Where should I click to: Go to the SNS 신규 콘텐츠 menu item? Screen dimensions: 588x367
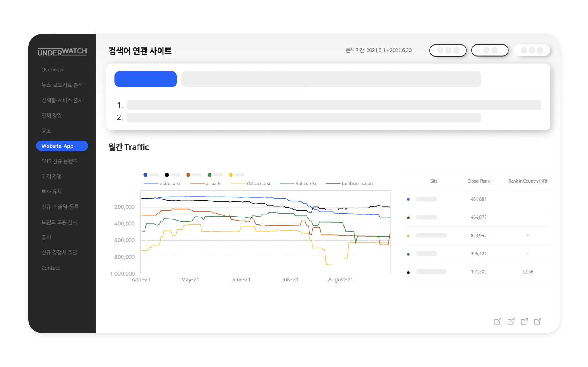(x=59, y=161)
